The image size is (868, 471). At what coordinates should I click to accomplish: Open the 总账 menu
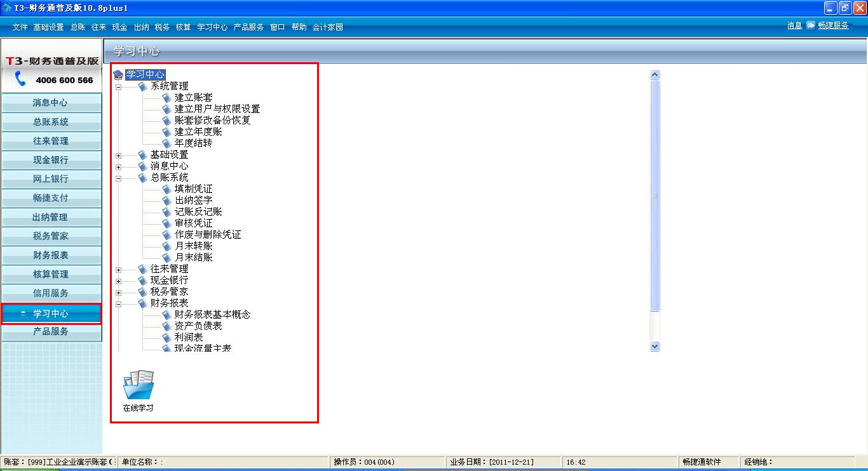(x=78, y=27)
